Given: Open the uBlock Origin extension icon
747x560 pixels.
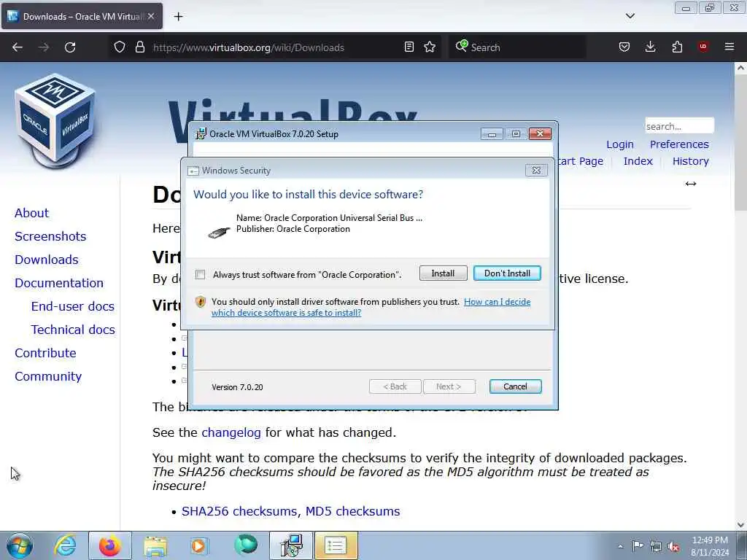Looking at the screenshot, I should [x=703, y=47].
